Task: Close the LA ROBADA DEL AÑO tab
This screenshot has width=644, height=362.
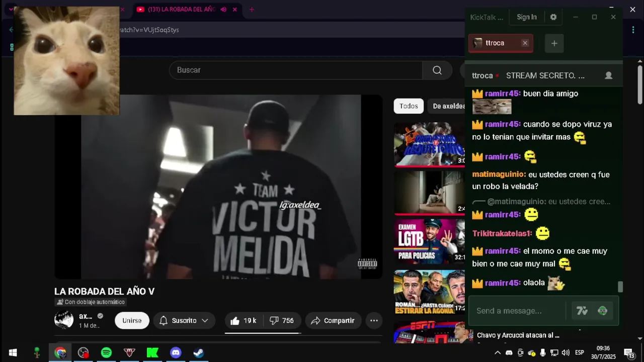Action: pos(235,10)
